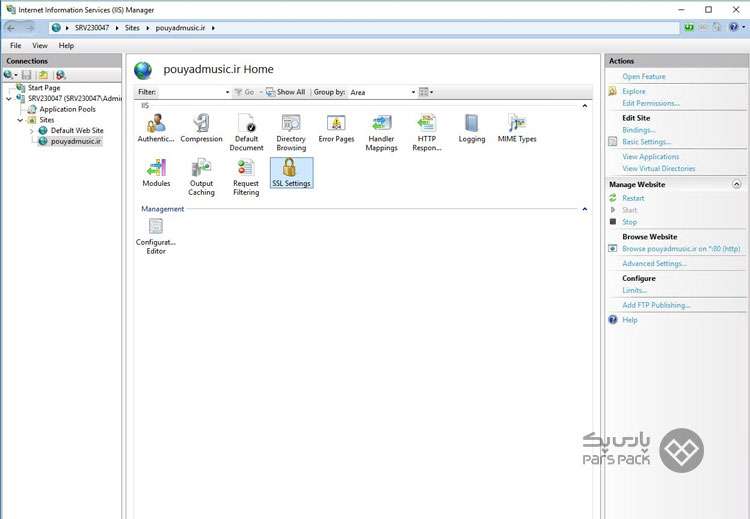Collapse the IIS section

tap(585, 106)
